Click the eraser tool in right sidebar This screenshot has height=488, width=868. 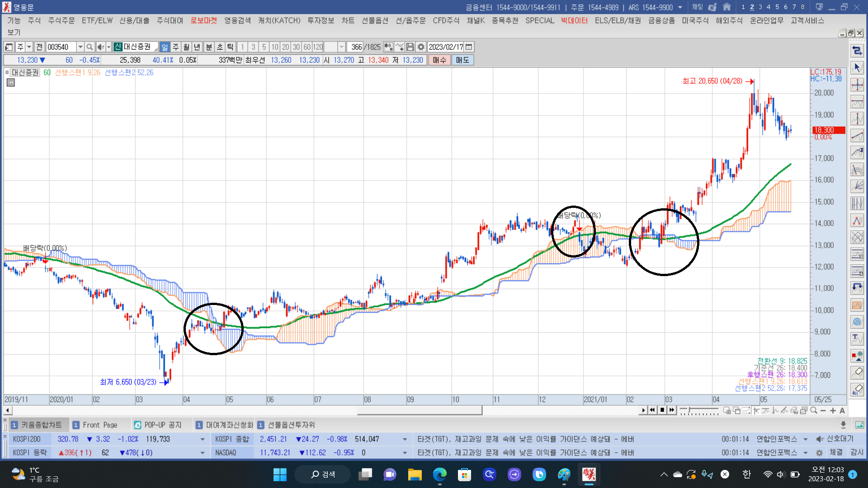[x=857, y=372]
